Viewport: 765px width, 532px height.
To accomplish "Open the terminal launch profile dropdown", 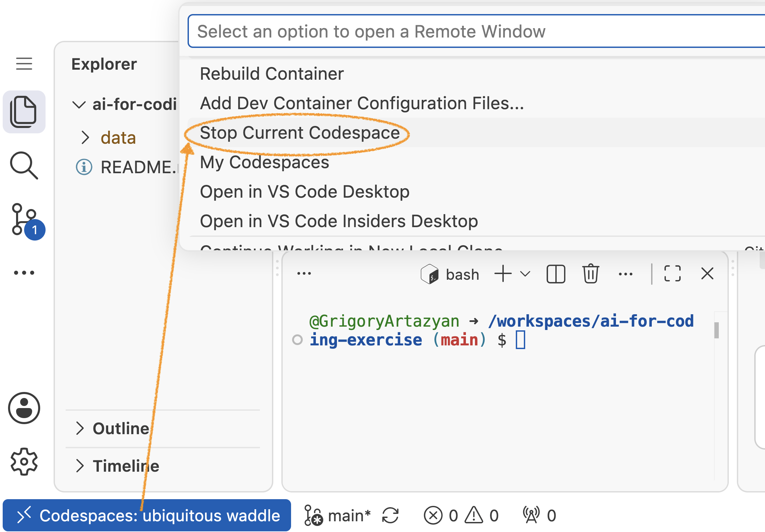I will coord(525,274).
